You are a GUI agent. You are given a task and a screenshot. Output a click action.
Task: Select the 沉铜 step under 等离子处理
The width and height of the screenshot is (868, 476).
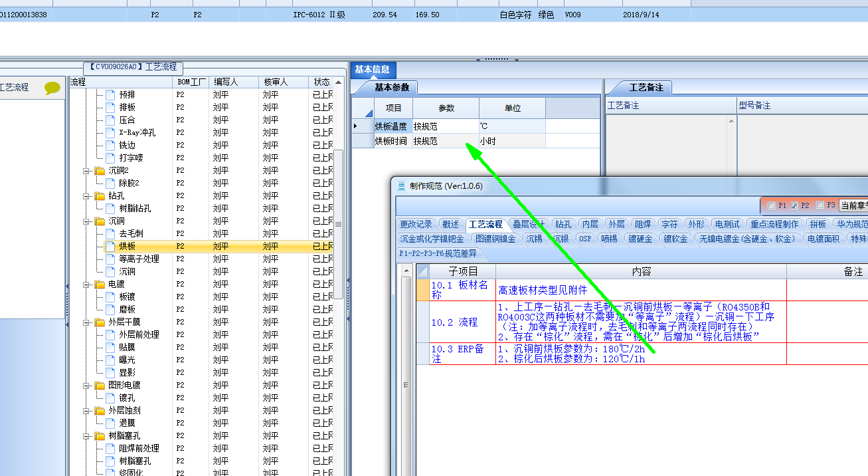pos(127,272)
